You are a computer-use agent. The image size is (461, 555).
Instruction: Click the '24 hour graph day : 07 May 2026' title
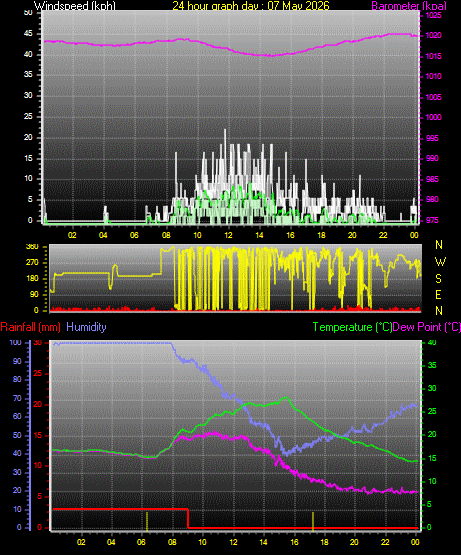(x=251, y=5)
